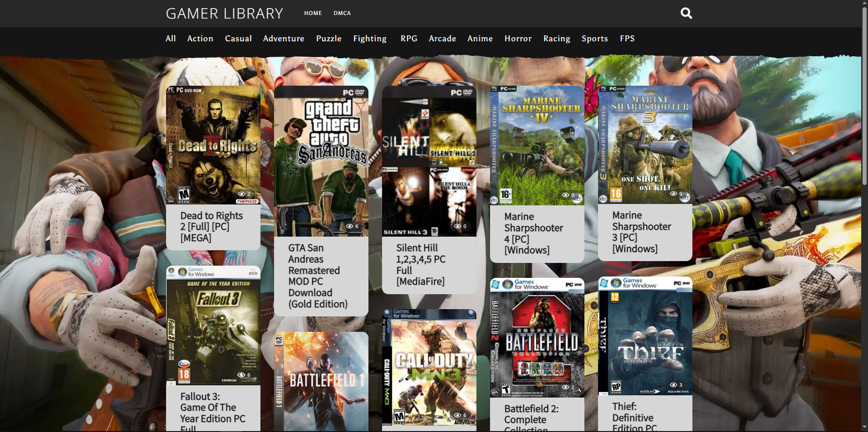Image resolution: width=868 pixels, height=432 pixels.
Task: Click view-count eye icon on Fallout 3 cover
Action: point(242,375)
